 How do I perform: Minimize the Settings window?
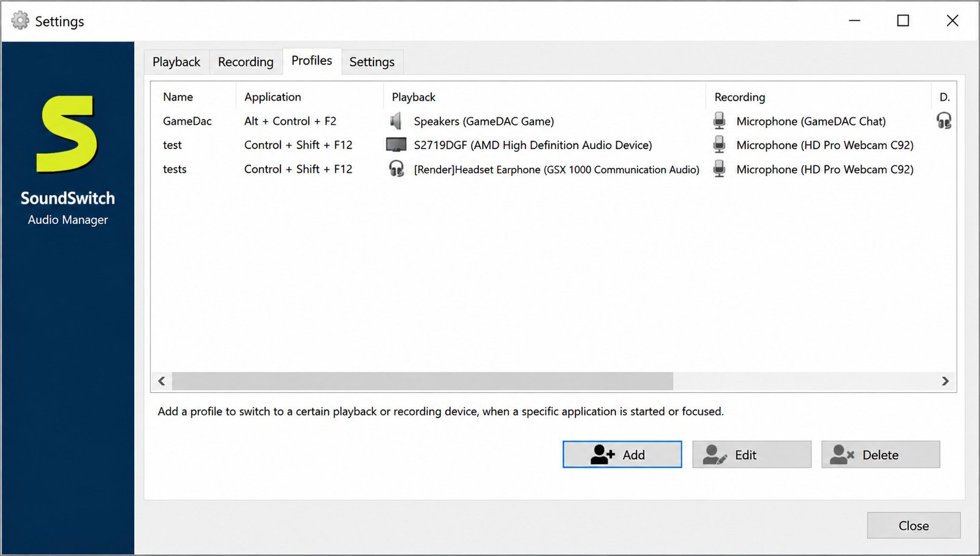pos(854,21)
